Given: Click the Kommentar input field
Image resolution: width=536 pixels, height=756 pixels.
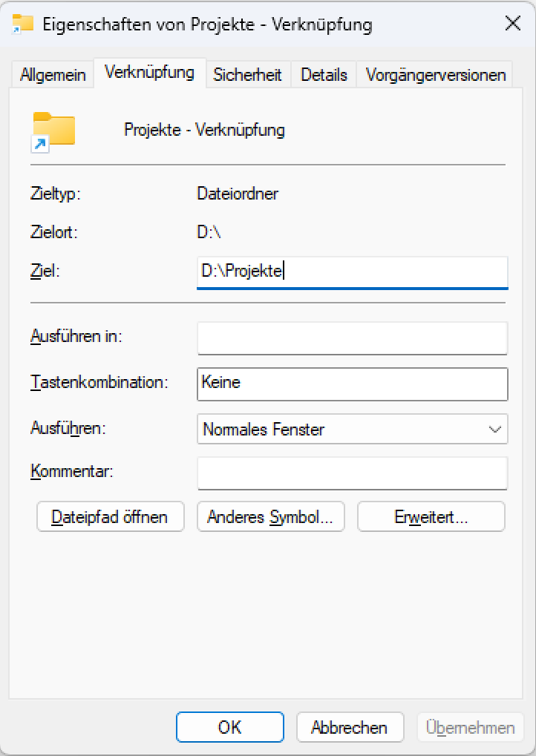Looking at the screenshot, I should pyautogui.click(x=352, y=473).
